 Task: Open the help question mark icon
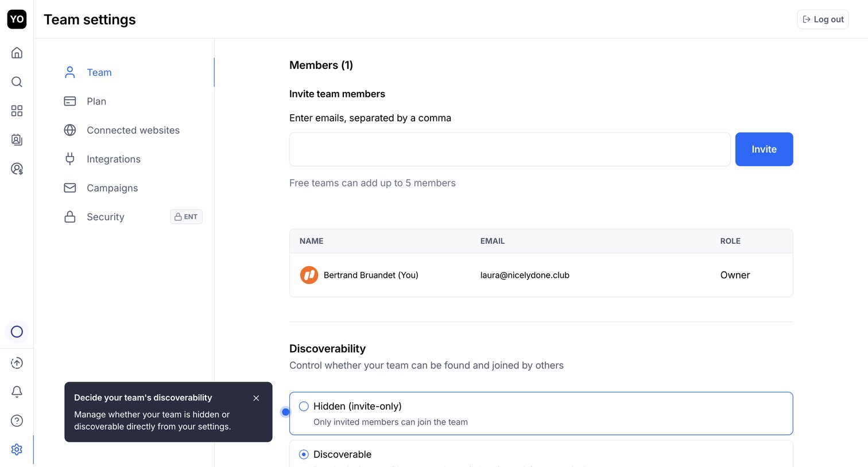tap(17, 421)
